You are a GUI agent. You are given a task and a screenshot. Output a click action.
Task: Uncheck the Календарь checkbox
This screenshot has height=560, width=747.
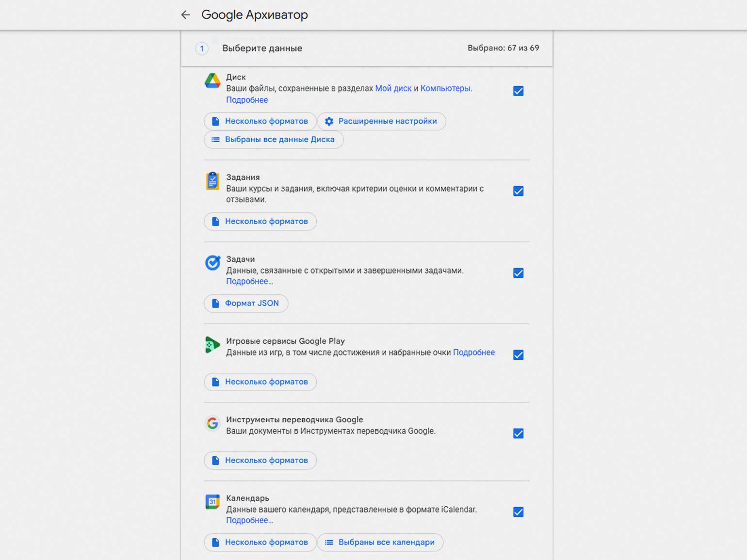518,512
